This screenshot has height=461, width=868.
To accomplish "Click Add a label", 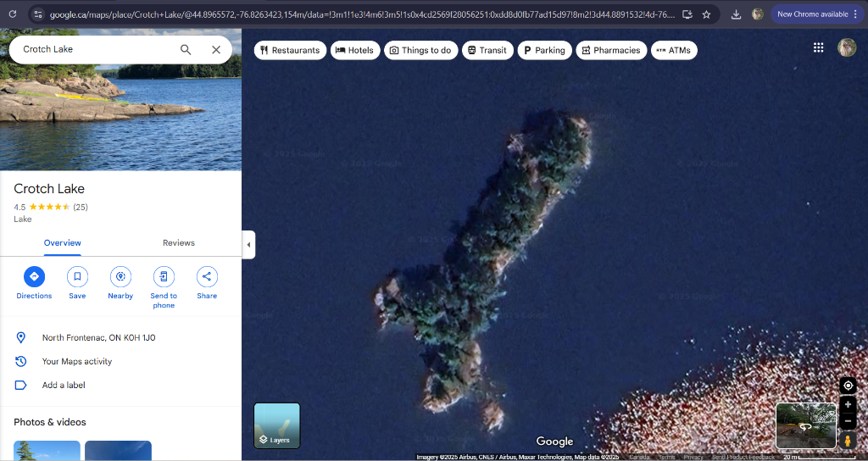I will point(64,386).
